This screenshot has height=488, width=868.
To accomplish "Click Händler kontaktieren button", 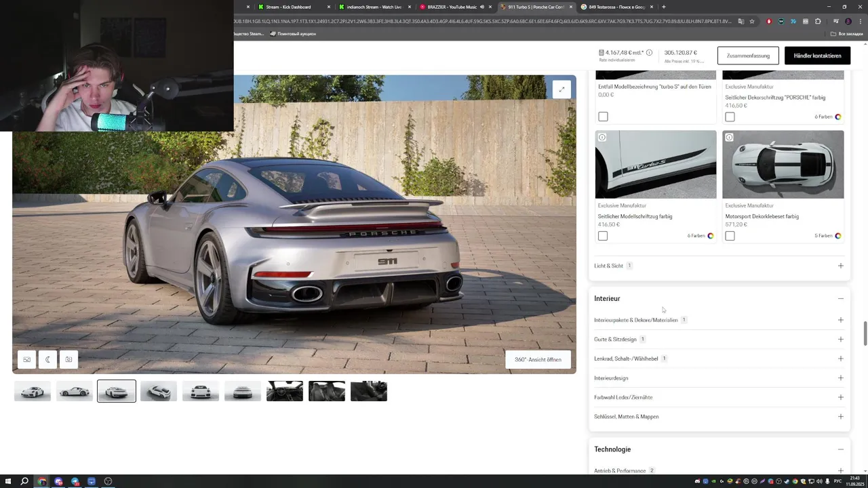I will (817, 56).
